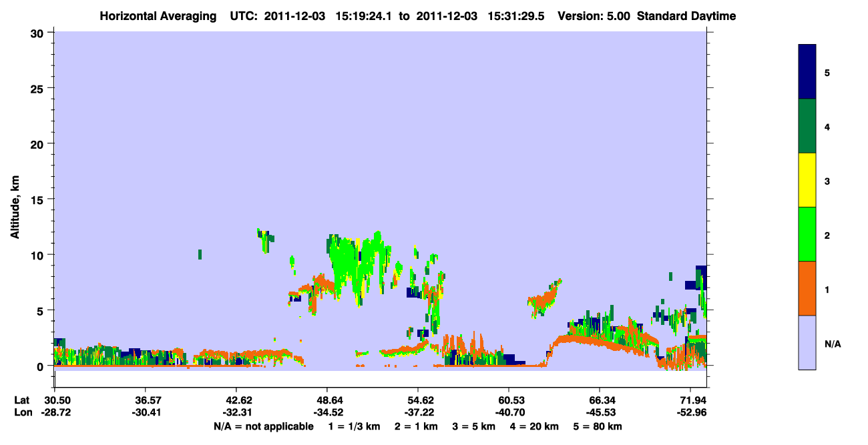
Task: Click longitude value -40.70
Action: pyautogui.click(x=509, y=412)
